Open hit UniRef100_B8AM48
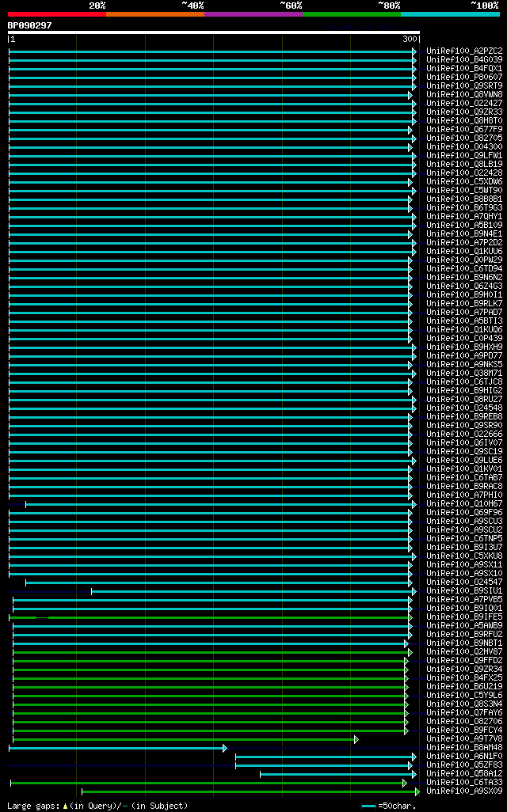This screenshot has height=812, width=507. coord(464,747)
